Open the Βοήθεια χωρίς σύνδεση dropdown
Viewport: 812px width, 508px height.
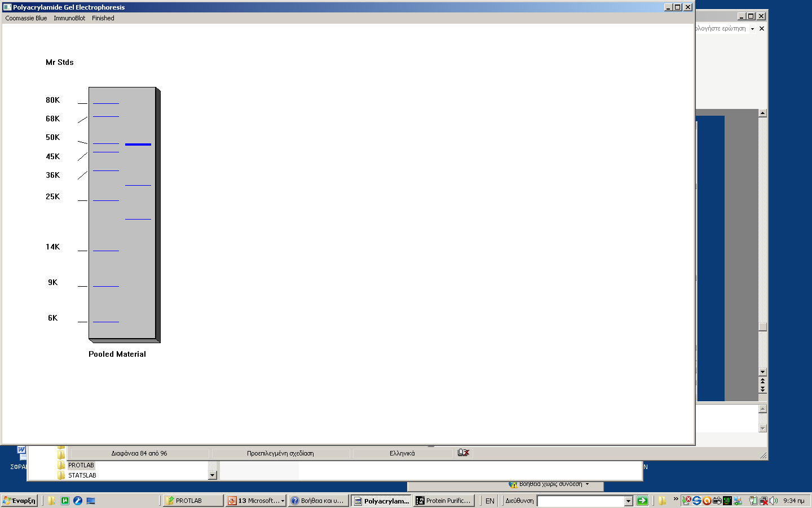tap(587, 484)
